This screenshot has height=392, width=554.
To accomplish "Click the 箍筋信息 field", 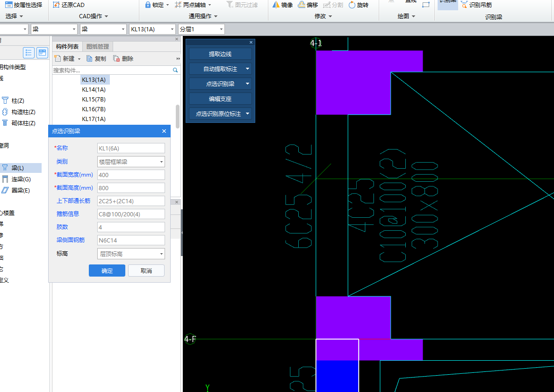I will pyautogui.click(x=131, y=214).
